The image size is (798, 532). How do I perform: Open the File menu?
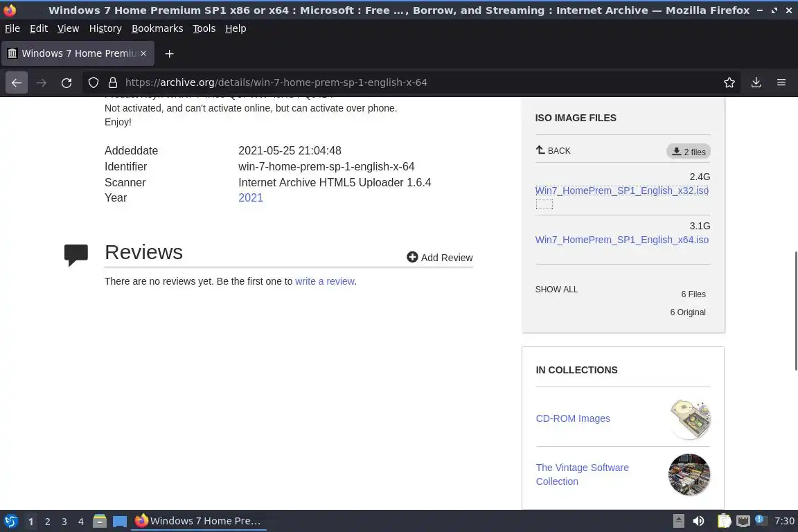tap(12, 28)
